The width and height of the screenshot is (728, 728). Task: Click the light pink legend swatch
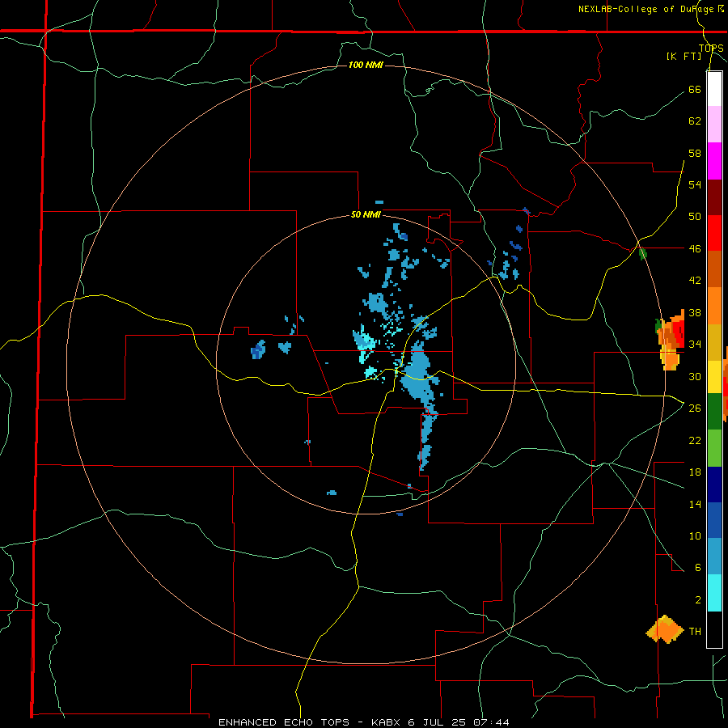(714, 125)
